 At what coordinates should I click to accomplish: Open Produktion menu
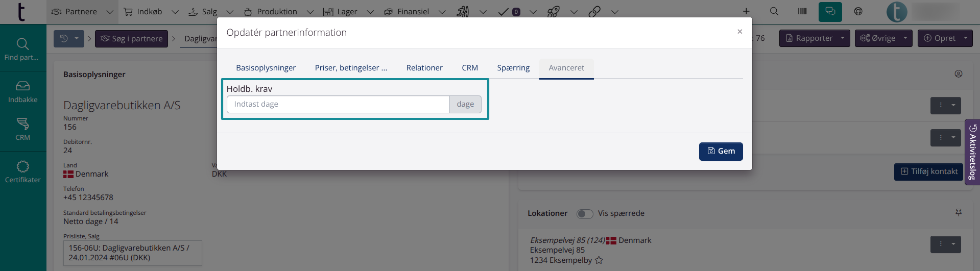click(271, 12)
